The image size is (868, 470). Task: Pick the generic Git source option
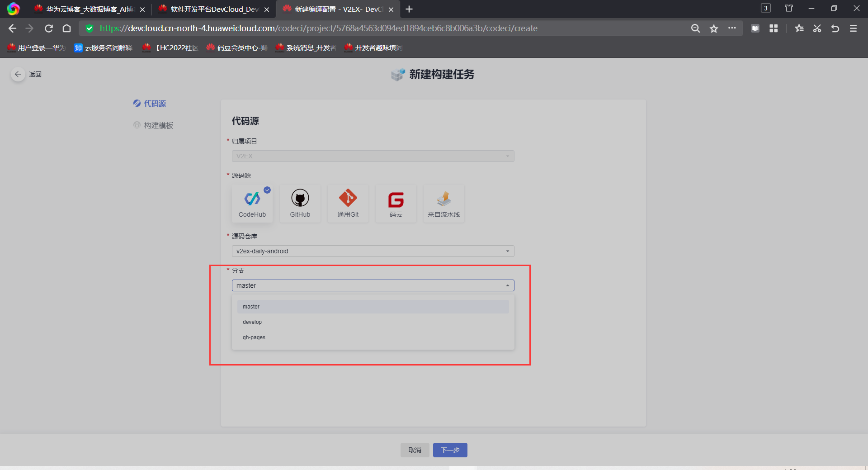[348, 204]
